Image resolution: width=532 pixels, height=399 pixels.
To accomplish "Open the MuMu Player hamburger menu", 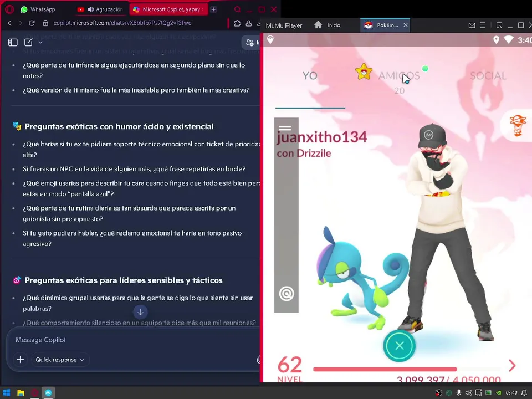I will [483, 25].
